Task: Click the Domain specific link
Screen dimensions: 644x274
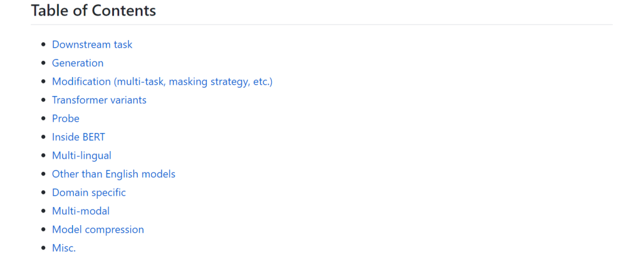Action: click(x=89, y=193)
